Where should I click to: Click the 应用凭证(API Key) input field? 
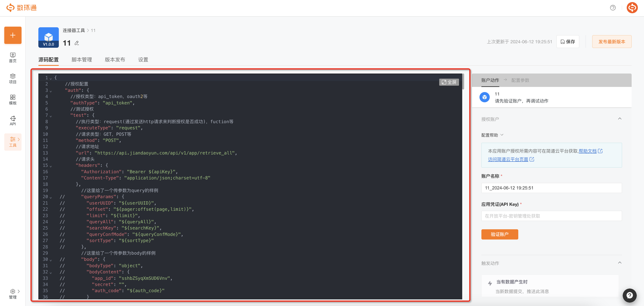tap(552, 216)
